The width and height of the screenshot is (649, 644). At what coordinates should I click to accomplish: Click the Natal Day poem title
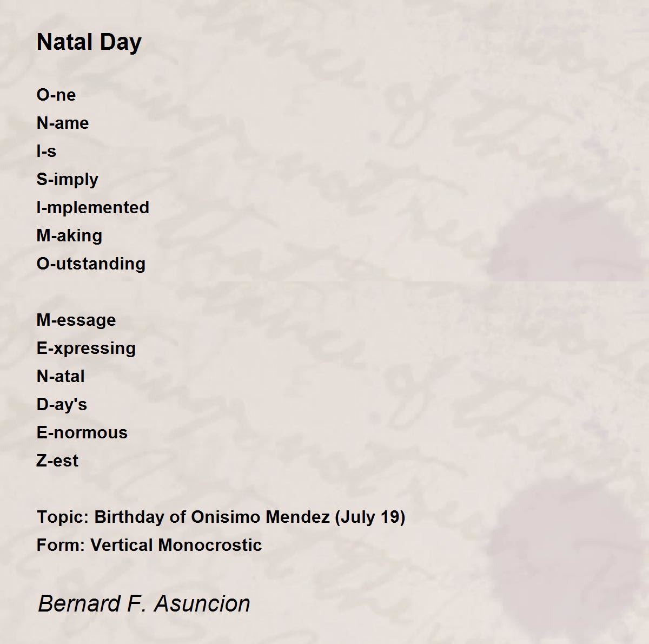click(89, 42)
